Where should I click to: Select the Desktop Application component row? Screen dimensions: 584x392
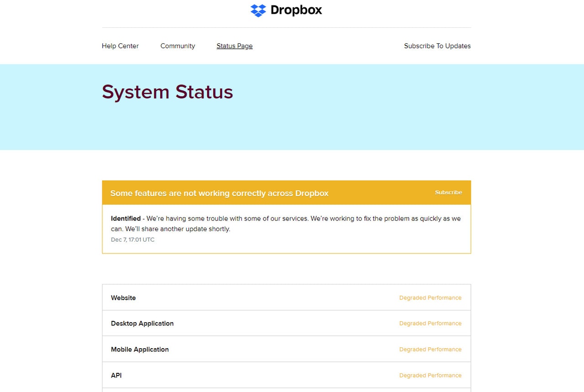[x=287, y=324]
